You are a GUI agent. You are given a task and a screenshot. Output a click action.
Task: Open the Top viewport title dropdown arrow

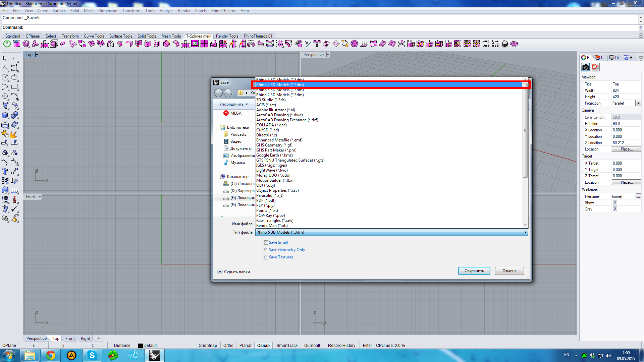37,55
